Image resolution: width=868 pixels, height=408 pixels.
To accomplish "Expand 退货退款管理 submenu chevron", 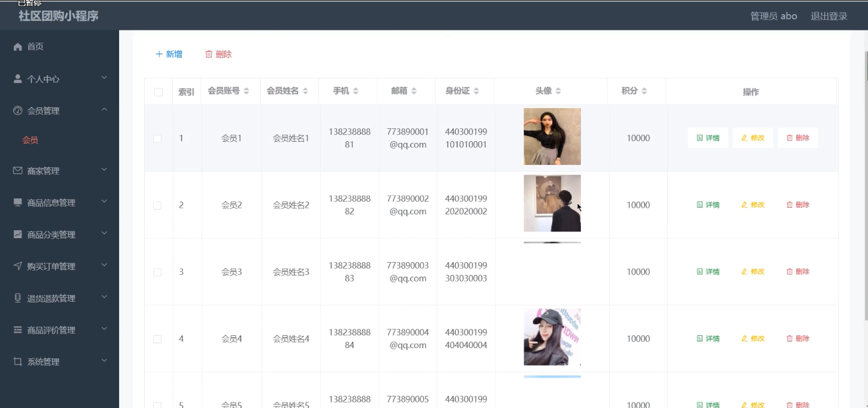I will coord(104,297).
